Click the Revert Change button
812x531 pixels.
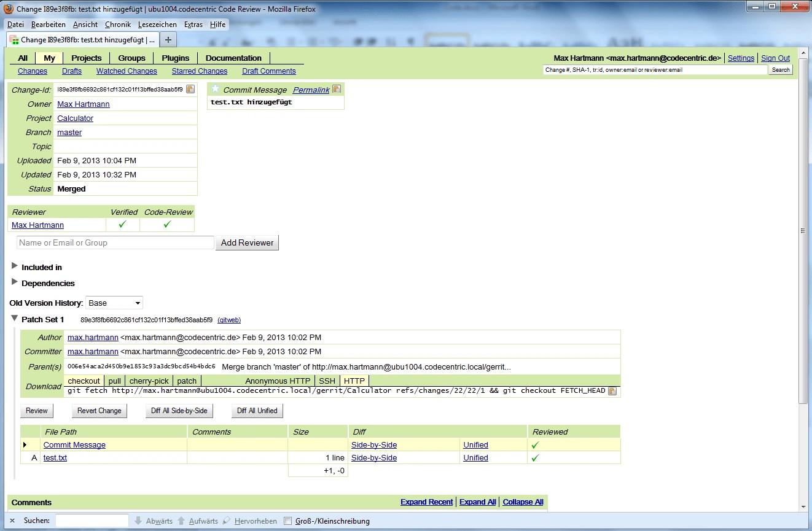[x=100, y=411]
